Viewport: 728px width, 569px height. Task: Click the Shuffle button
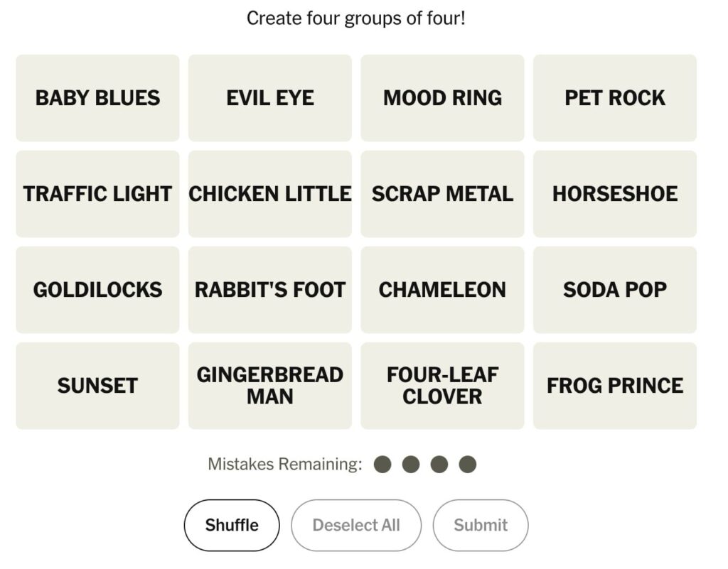coord(232,526)
